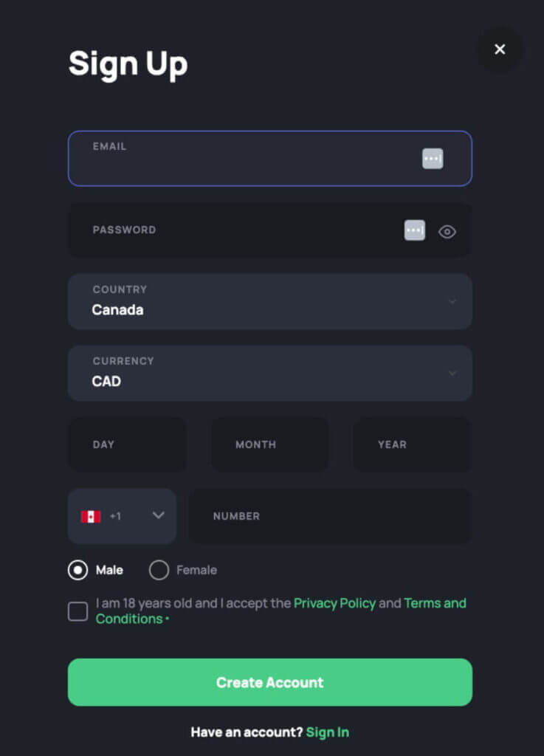The height and width of the screenshot is (756, 544).
Task: Click the Canada flag icon
Action: [x=91, y=516]
